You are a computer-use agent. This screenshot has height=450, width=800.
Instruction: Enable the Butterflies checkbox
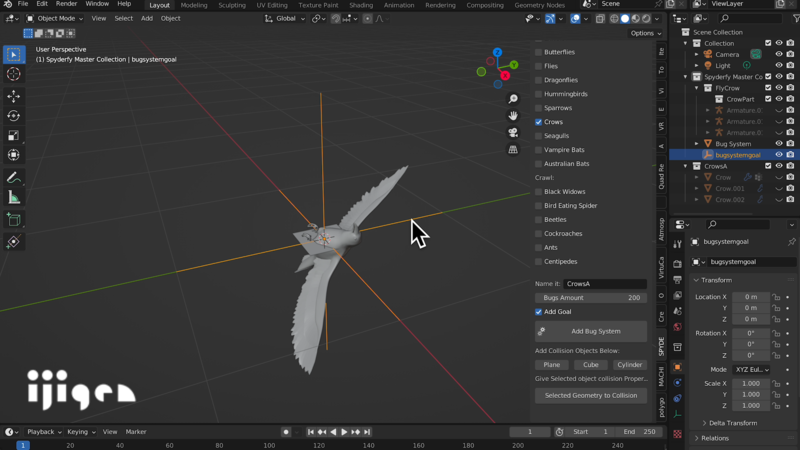[538, 52]
